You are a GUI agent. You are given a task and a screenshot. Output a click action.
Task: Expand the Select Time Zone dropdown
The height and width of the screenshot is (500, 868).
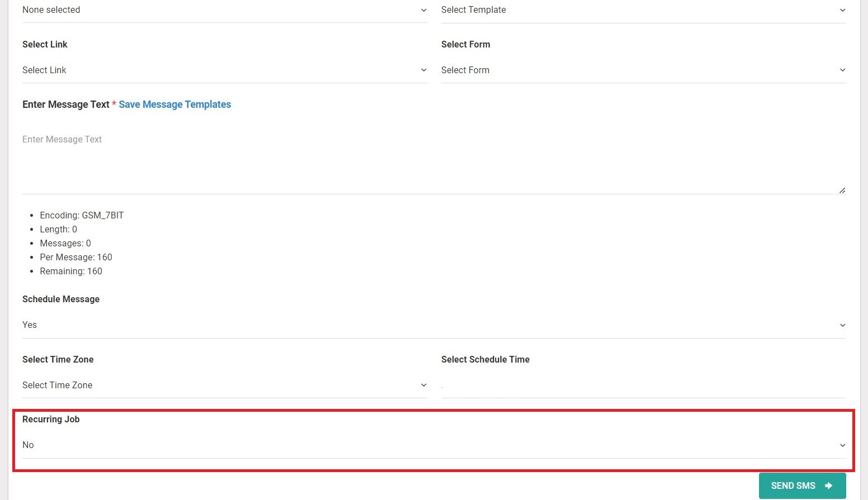click(225, 385)
